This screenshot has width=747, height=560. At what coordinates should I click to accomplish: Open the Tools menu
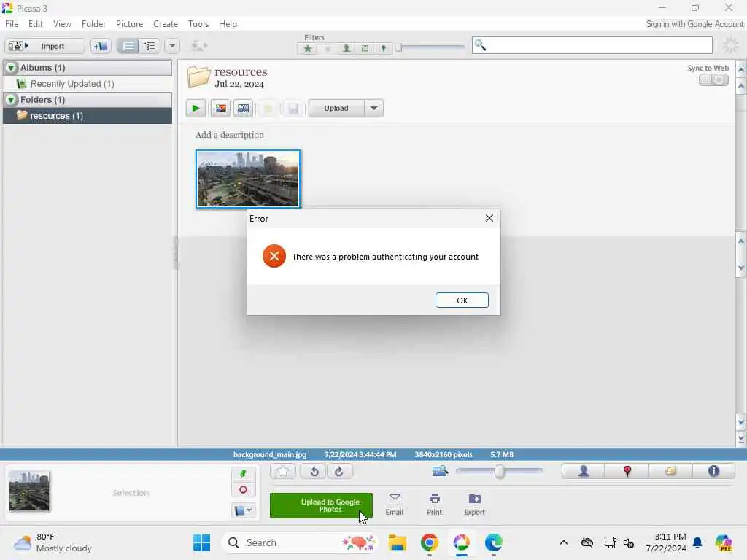[x=198, y=24]
